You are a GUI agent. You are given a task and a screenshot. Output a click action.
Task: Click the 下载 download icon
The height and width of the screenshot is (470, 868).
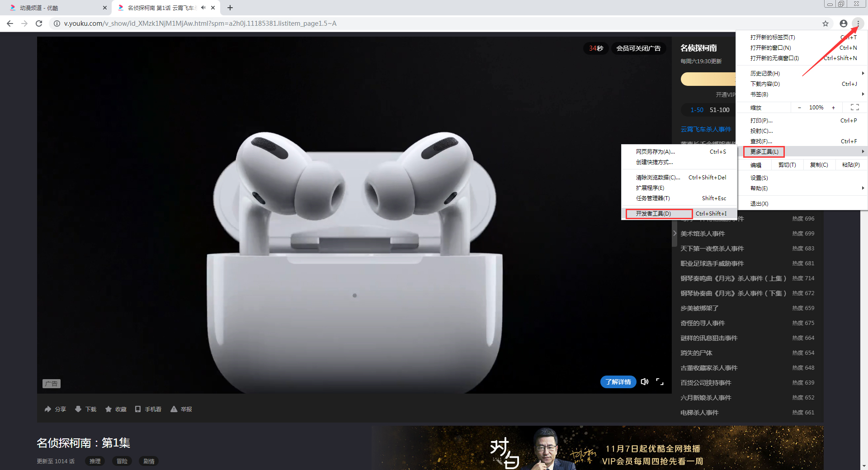tap(78, 409)
